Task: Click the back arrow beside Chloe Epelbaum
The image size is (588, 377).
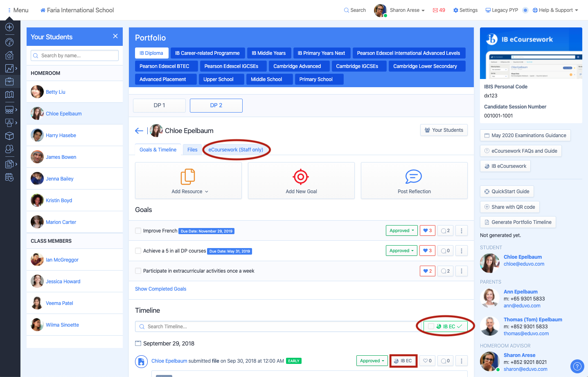Action: point(139,131)
